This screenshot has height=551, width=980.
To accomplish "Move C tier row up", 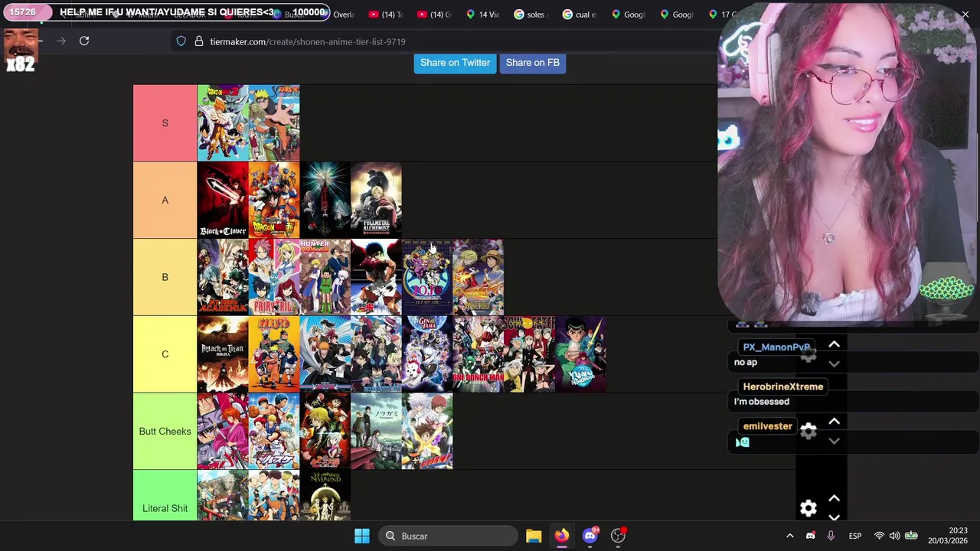I will [x=834, y=344].
